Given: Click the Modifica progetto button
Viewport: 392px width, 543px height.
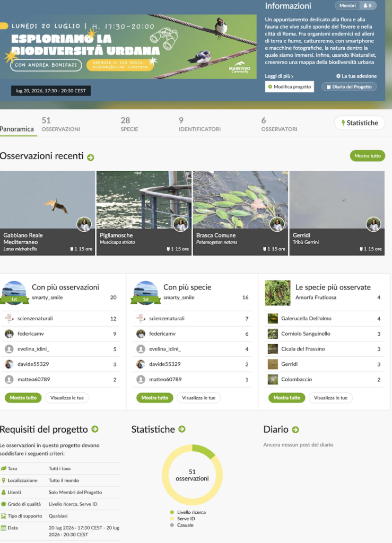Looking at the screenshot, I should pos(290,87).
